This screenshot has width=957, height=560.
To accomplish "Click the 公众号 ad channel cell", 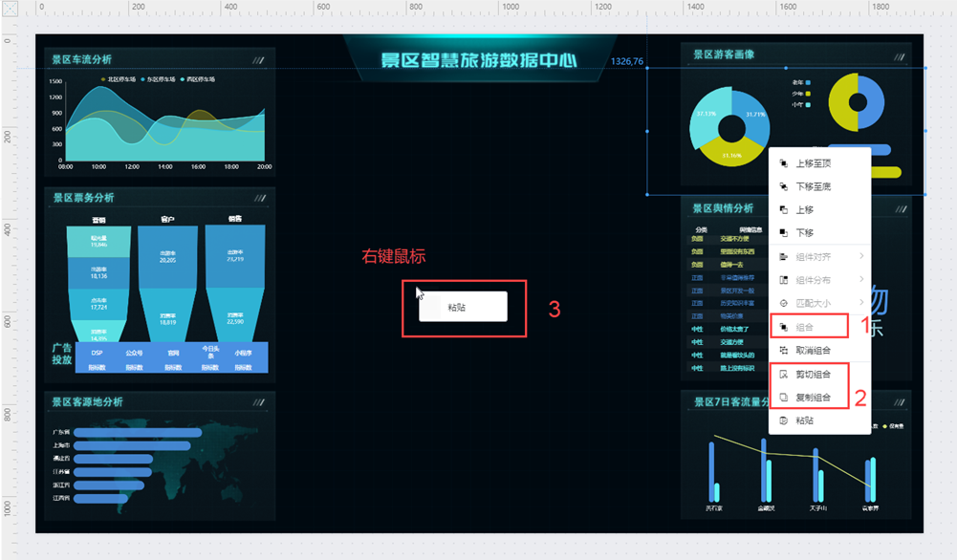I will coord(134,353).
